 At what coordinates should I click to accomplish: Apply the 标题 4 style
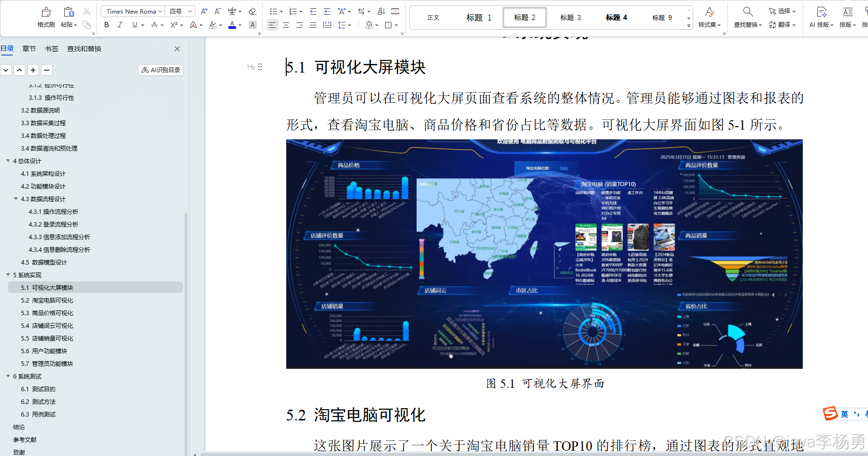(616, 18)
